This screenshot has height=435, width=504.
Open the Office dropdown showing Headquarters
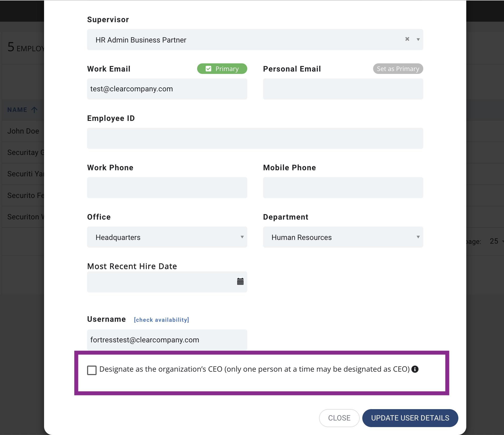click(x=167, y=237)
